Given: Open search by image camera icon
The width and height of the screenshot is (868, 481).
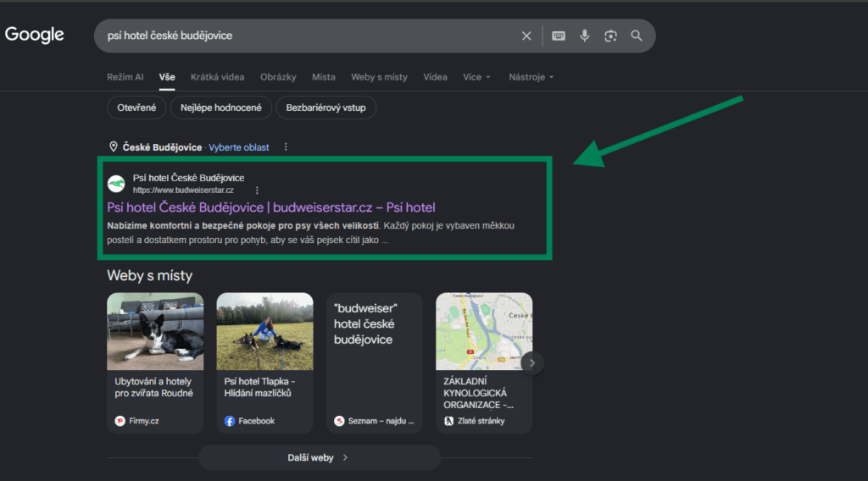Looking at the screenshot, I should point(610,36).
